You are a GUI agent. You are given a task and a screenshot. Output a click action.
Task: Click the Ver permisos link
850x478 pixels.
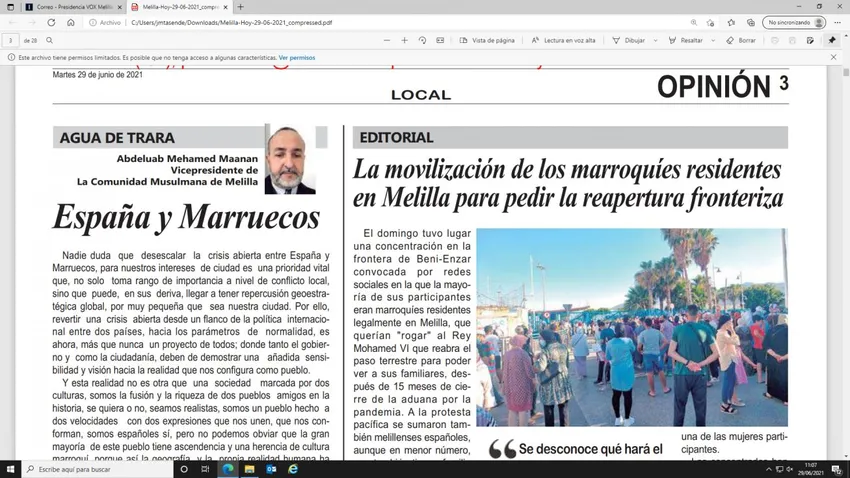coord(297,58)
